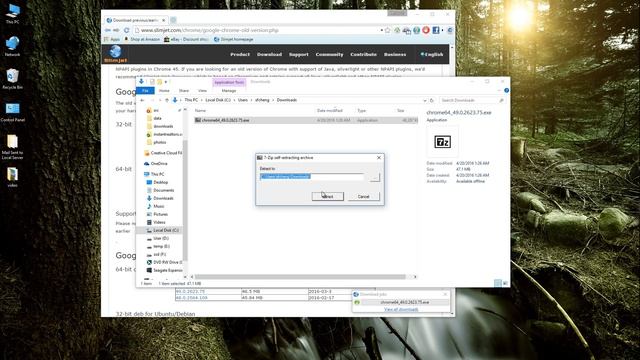Open 'Shop at Amazon' bookmark
Image resolution: width=640 pixels, height=360 pixels.
point(142,39)
